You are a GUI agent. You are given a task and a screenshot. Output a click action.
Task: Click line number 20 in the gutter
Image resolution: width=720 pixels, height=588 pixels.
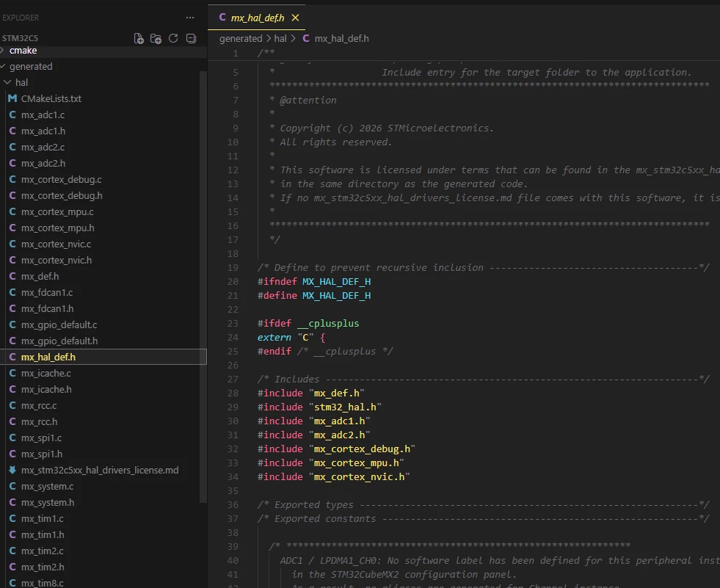(233, 282)
